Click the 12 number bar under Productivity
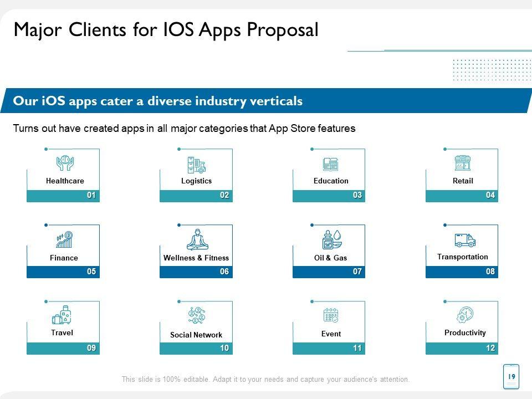Screen dimensions: 532x399 (462, 349)
